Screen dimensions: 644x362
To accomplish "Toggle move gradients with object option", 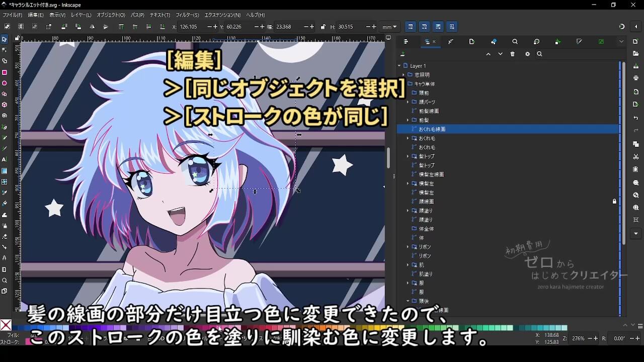I will tap(438, 27).
